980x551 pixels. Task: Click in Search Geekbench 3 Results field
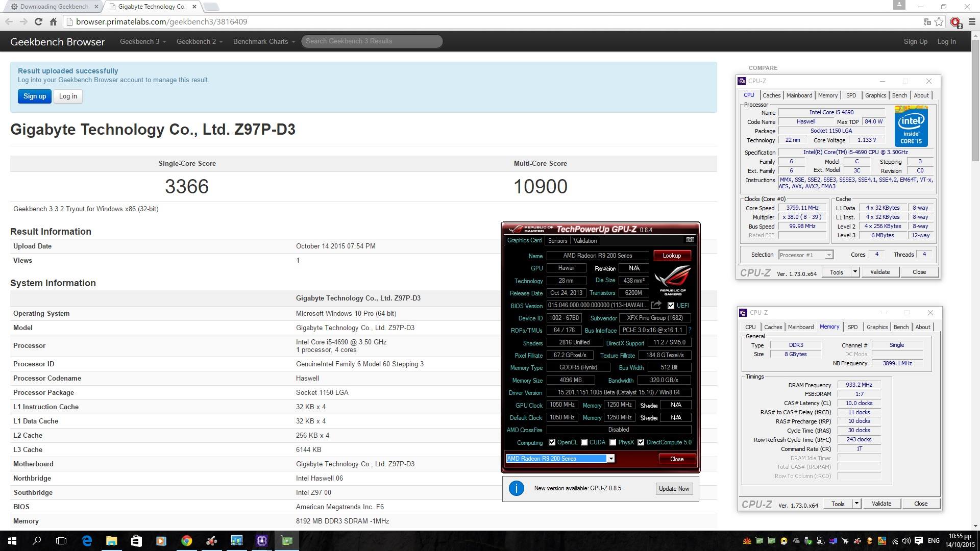click(372, 41)
